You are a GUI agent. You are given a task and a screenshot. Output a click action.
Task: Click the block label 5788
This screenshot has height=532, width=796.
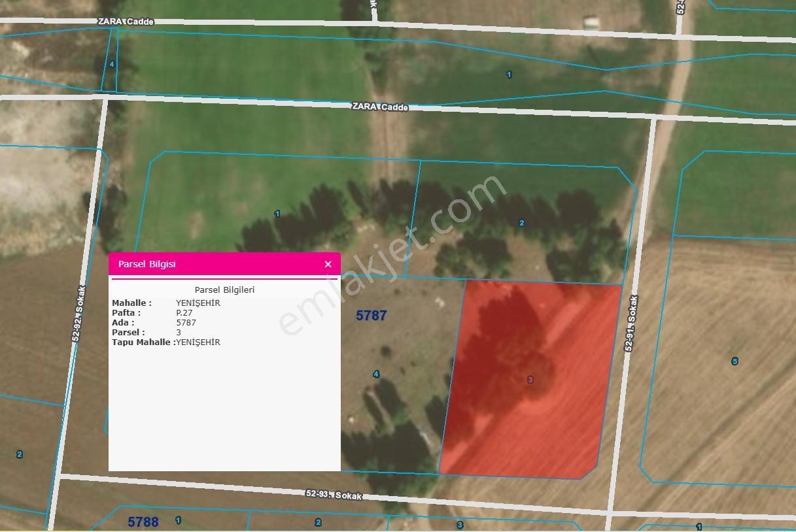click(143, 522)
